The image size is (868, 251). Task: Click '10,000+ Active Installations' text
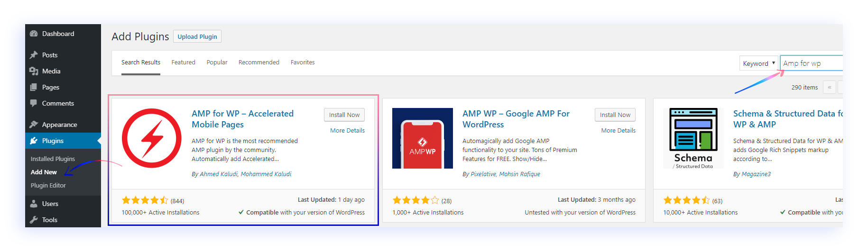pyautogui.click(x=701, y=213)
